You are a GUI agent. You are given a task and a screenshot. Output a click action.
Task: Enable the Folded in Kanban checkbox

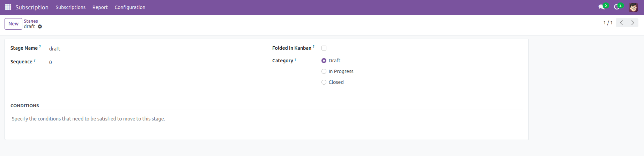click(324, 48)
